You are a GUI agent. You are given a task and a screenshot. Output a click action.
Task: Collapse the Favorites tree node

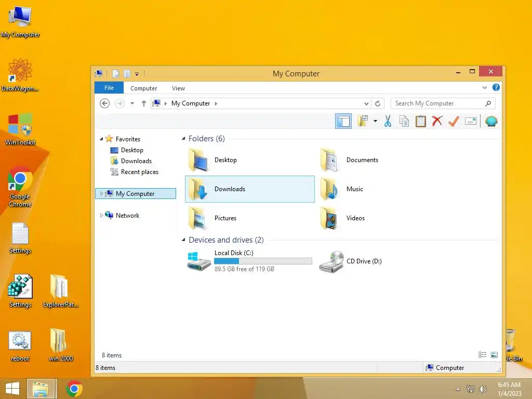click(101, 139)
